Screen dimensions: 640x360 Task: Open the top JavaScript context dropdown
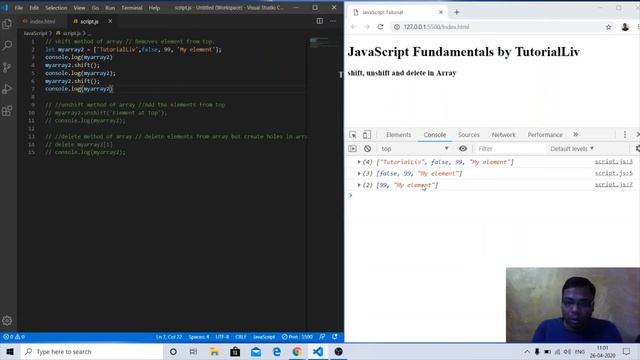pos(414,149)
